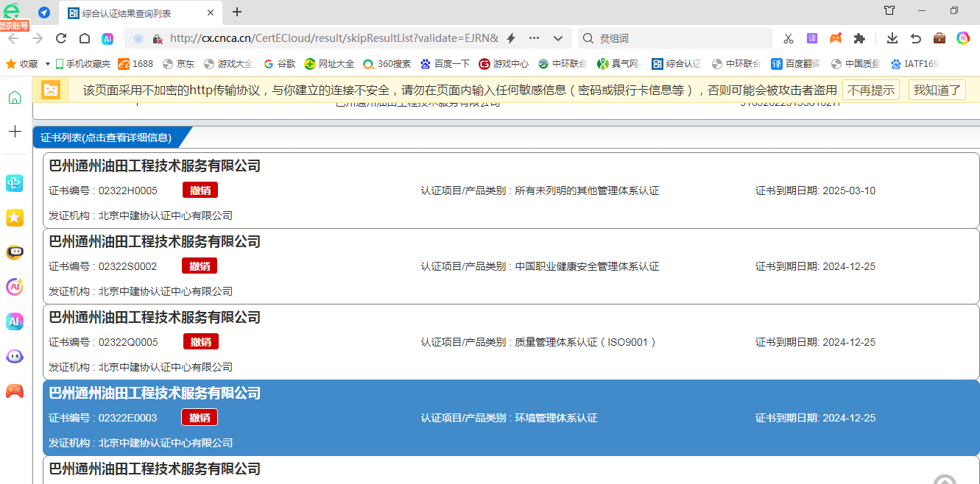Image resolution: width=980 pixels, height=484 pixels.
Task: Click the cx.cnca.cn address bar URL
Action: tap(334, 38)
